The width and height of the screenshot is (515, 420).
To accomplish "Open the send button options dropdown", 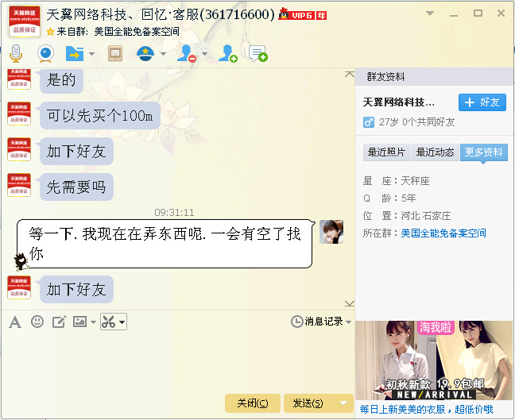I will (x=343, y=403).
